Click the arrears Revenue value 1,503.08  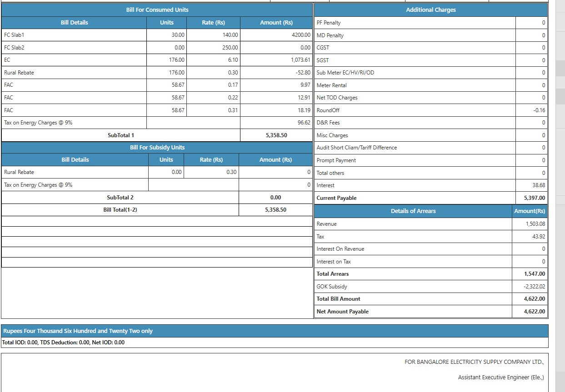coord(535,224)
